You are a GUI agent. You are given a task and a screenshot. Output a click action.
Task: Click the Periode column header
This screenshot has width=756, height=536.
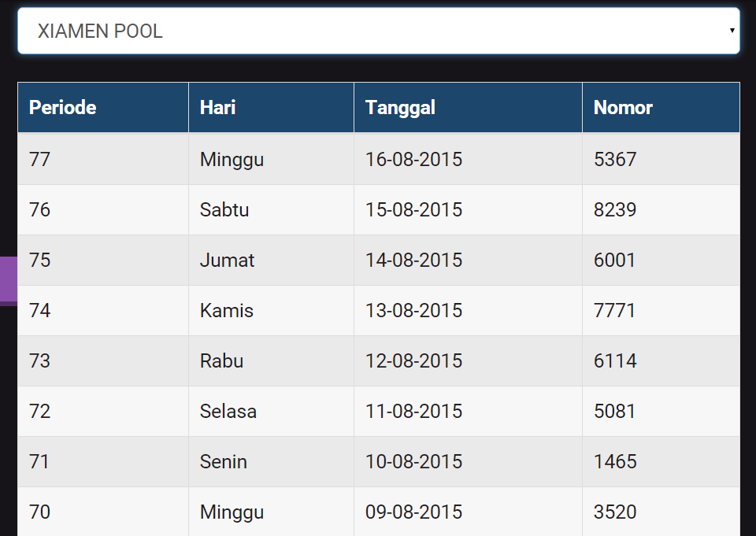pos(63,108)
